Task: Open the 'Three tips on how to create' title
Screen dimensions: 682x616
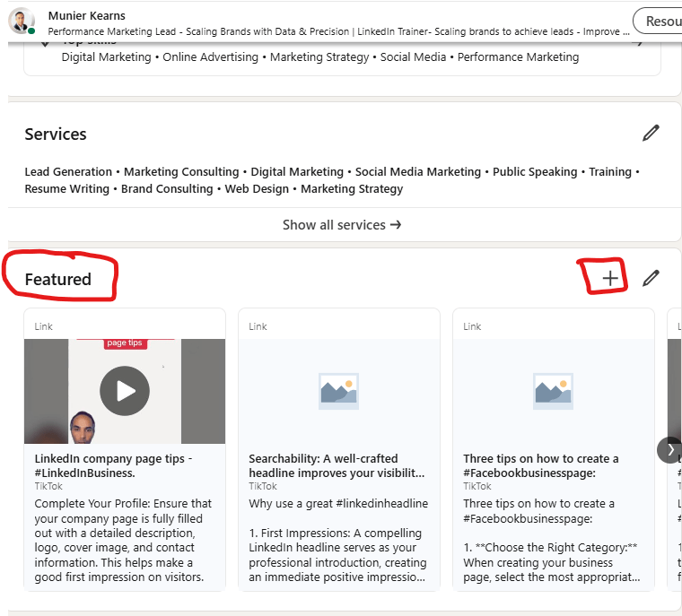Action: 541,465
